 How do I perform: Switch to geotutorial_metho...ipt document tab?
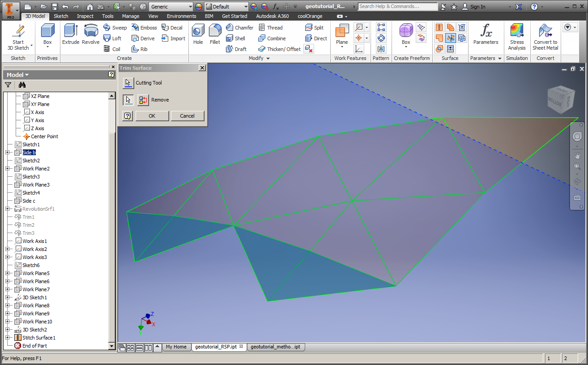pyautogui.click(x=276, y=347)
